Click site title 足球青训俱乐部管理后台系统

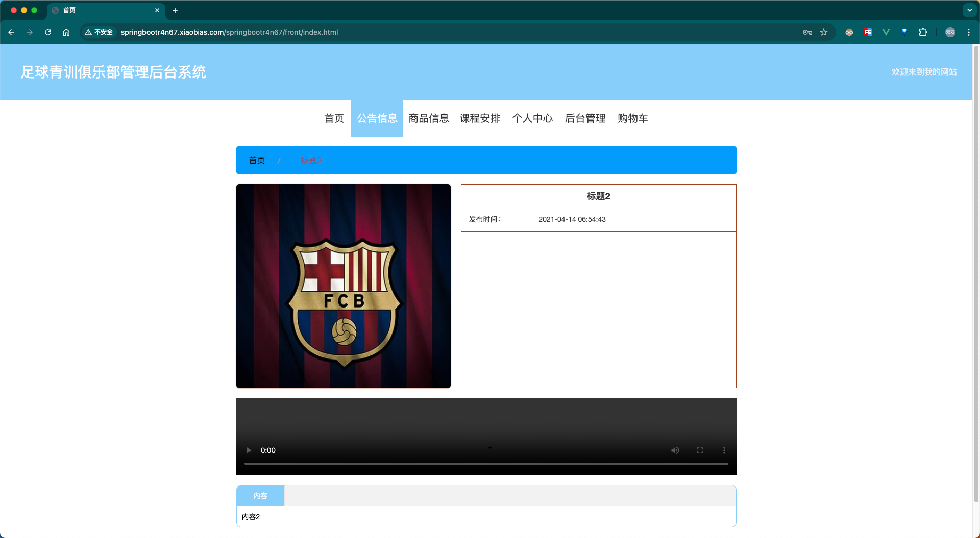pos(113,72)
